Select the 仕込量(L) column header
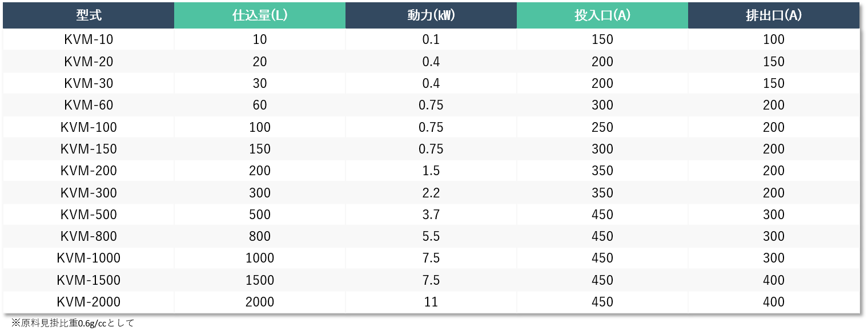868x335 pixels. 260,15
